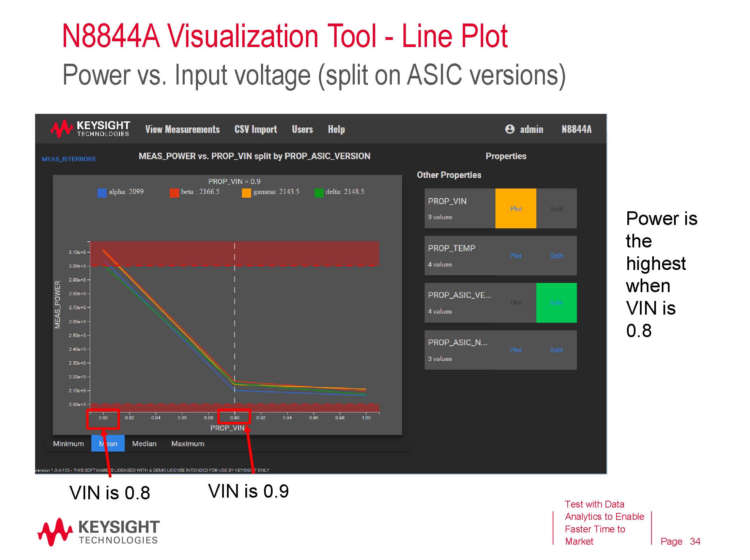Click the '3 values' text under PROP_VIN

coord(440,217)
